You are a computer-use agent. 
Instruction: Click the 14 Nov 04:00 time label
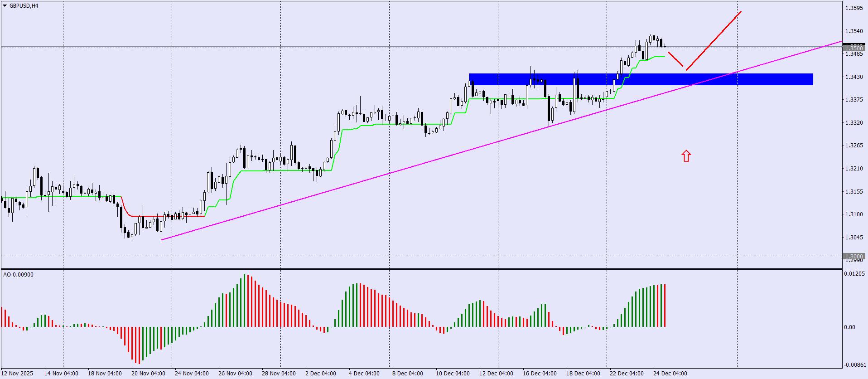pyautogui.click(x=61, y=374)
